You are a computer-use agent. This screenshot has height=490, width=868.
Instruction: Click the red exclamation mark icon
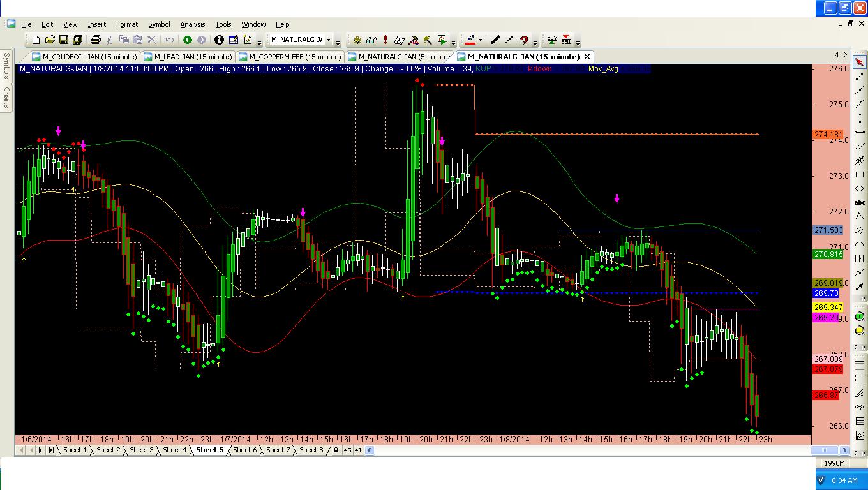click(x=385, y=40)
